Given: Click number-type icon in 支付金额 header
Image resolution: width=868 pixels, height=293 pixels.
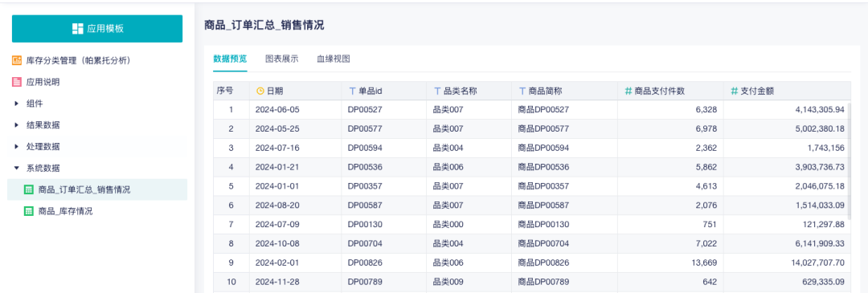Looking at the screenshot, I should pyautogui.click(x=734, y=92).
